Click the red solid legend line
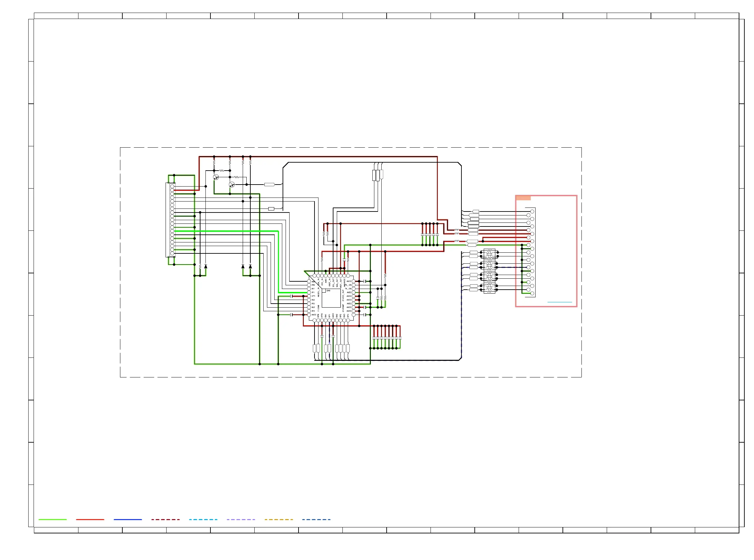754x560 pixels. click(x=90, y=519)
